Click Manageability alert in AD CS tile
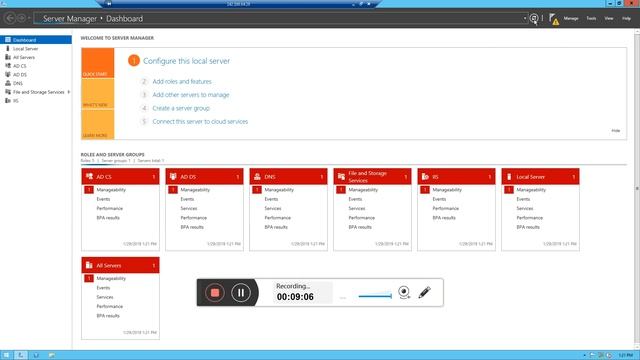Image resolution: width=640 pixels, height=360 pixels. (111, 190)
